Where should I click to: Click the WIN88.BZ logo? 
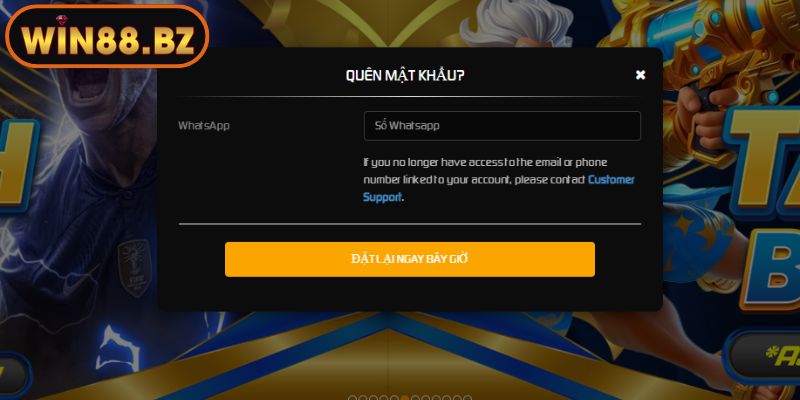tap(107, 37)
